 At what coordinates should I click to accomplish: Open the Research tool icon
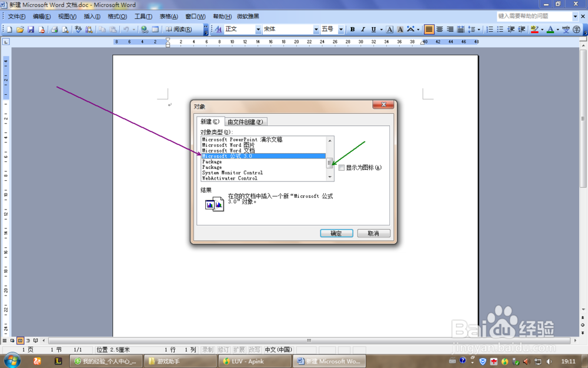pyautogui.click(x=89, y=29)
